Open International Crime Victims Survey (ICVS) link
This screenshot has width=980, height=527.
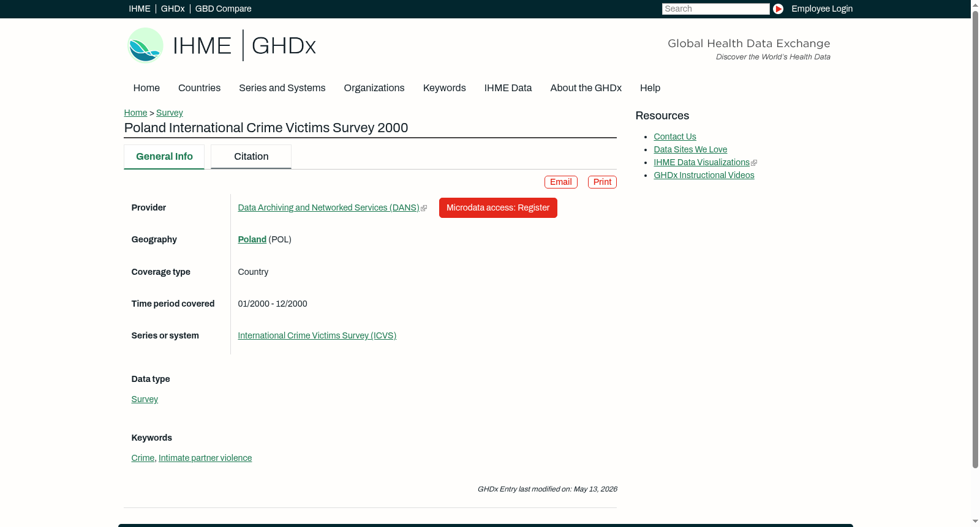317,336
